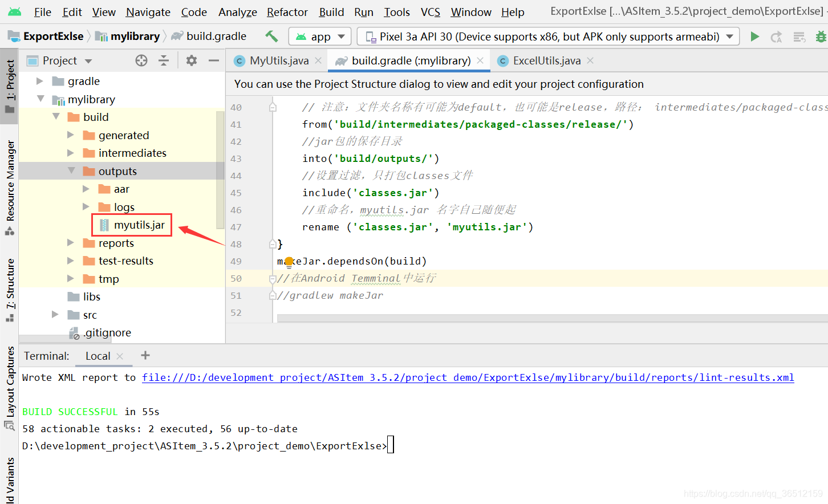Image resolution: width=828 pixels, height=504 pixels.
Task: Switch to the ExcelUtils.java tab
Action: pyautogui.click(x=546, y=60)
